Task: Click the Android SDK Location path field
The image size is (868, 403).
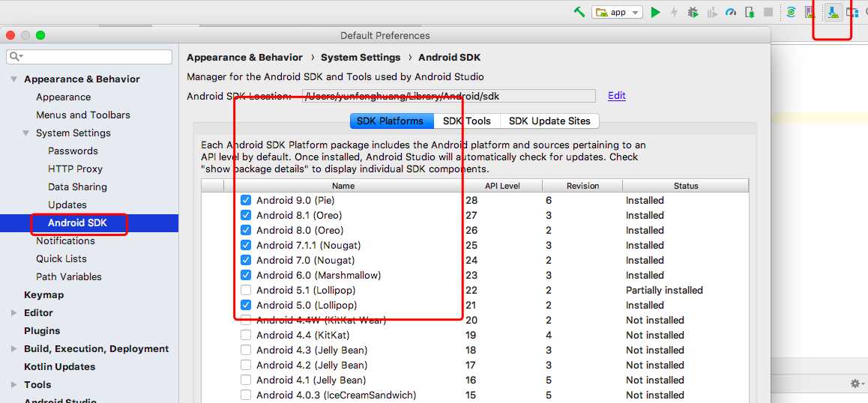Action: 448,96
